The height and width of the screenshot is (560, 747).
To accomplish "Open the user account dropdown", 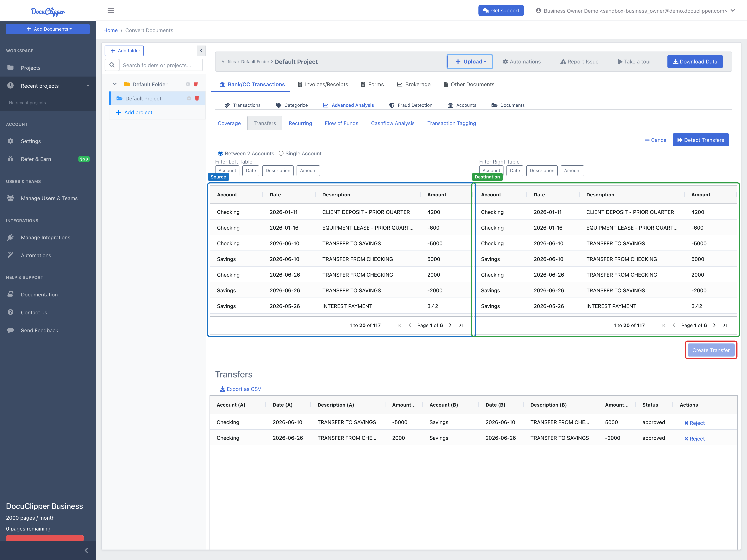I will [x=635, y=11].
